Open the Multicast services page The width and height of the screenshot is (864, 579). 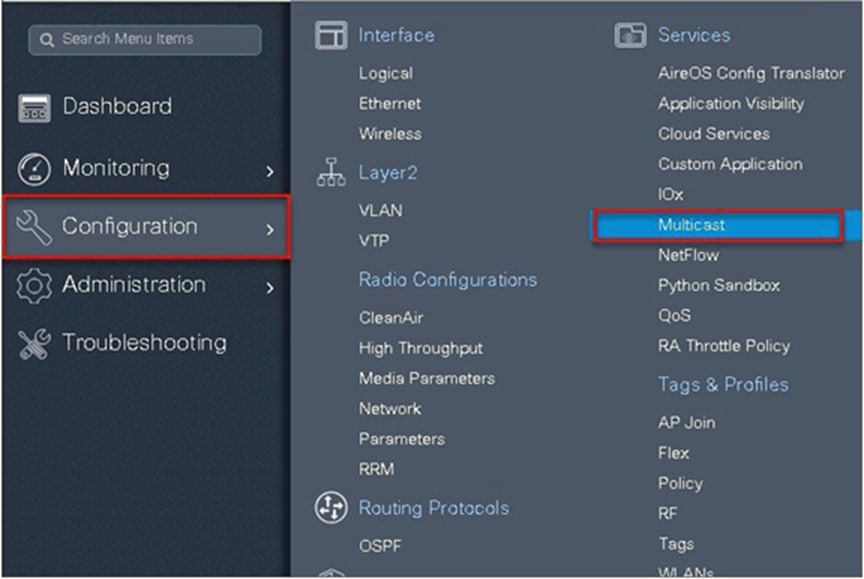coord(692,225)
